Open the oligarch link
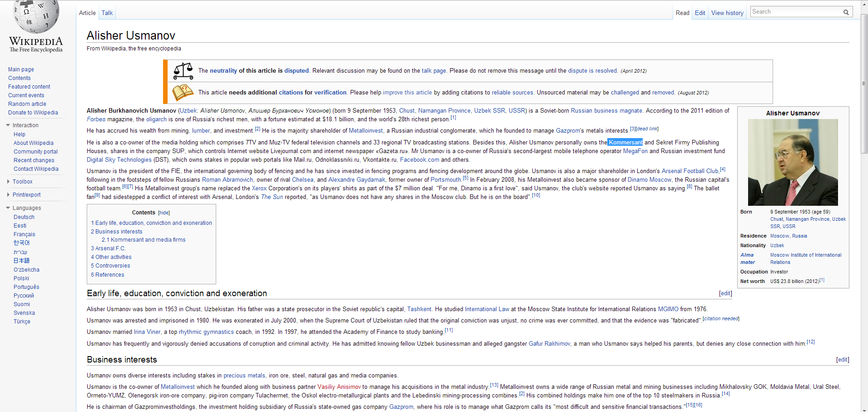 click(156, 119)
